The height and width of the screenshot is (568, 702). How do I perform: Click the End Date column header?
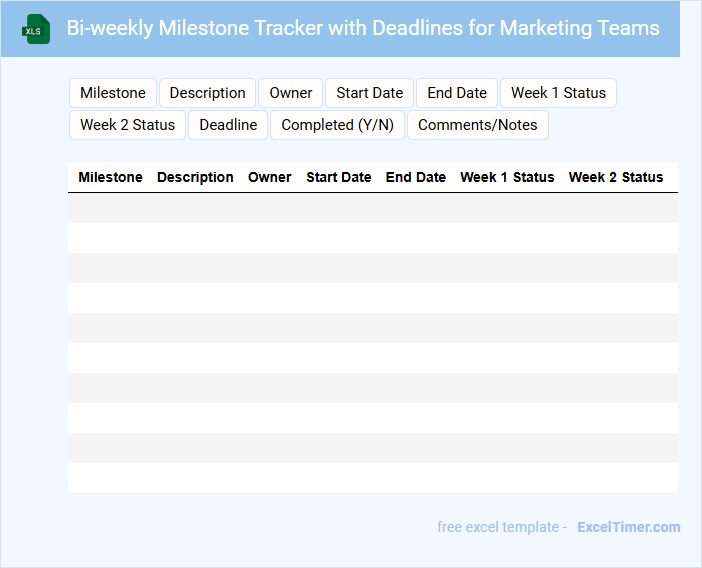(416, 177)
